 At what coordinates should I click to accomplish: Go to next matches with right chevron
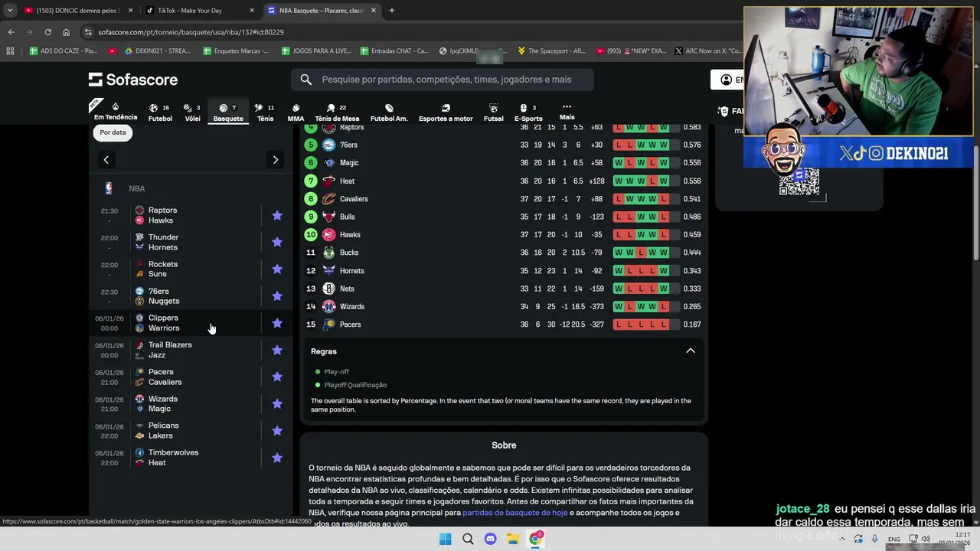tap(275, 160)
